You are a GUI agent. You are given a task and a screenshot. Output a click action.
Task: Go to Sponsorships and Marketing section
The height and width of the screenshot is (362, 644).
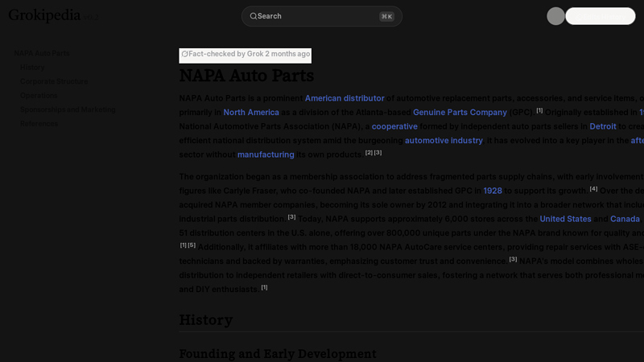(68, 109)
